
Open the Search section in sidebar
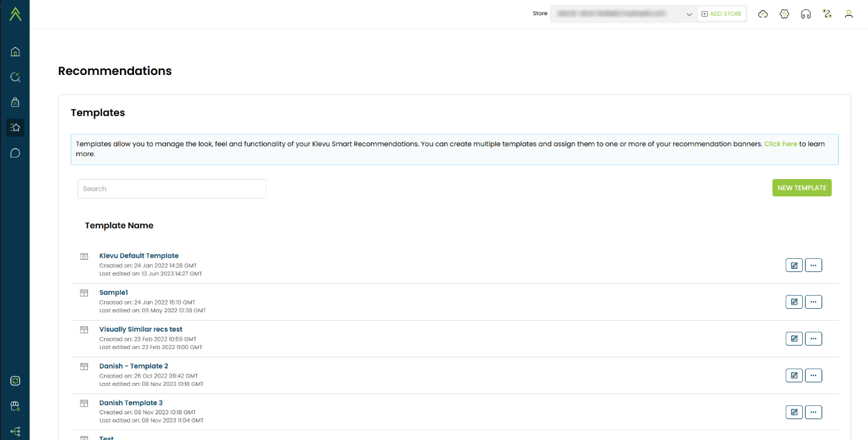(15, 77)
